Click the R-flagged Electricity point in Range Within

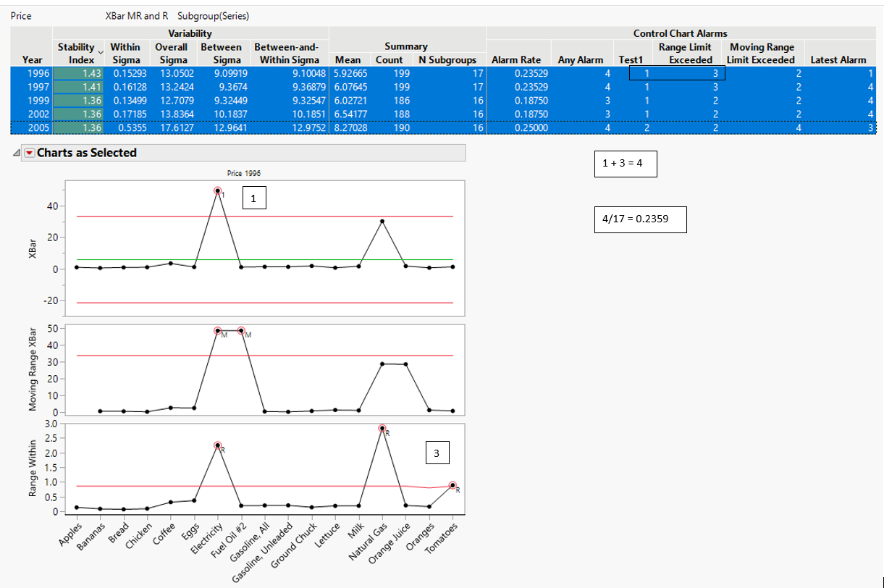[219, 443]
